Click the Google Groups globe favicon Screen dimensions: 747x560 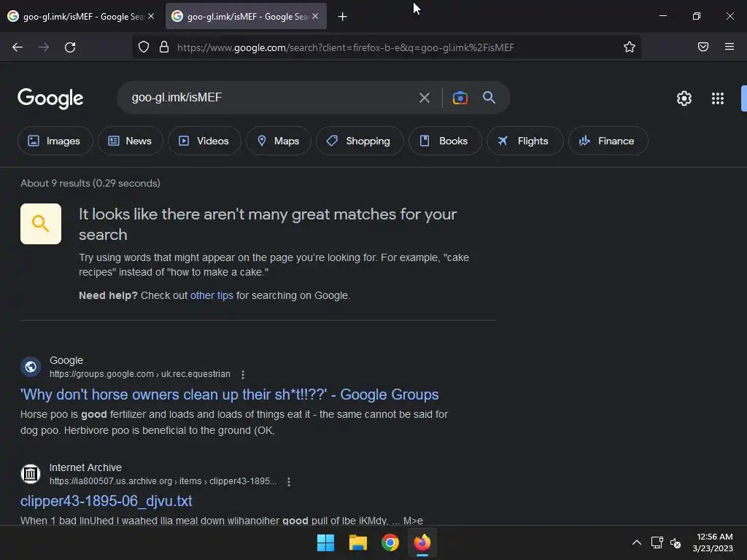click(31, 367)
